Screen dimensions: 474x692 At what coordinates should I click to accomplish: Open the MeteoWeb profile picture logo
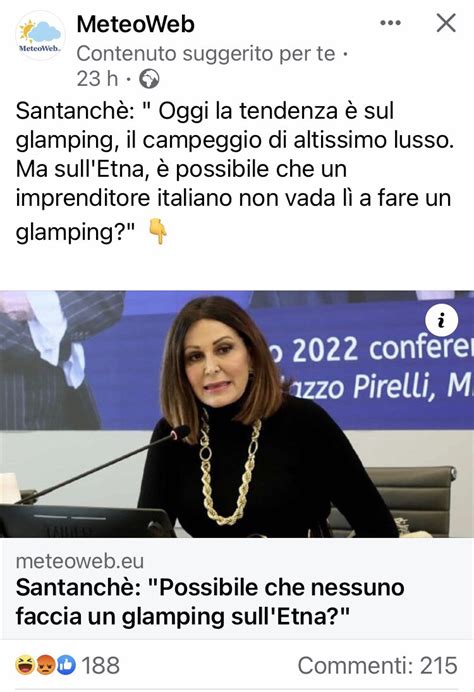[40, 36]
